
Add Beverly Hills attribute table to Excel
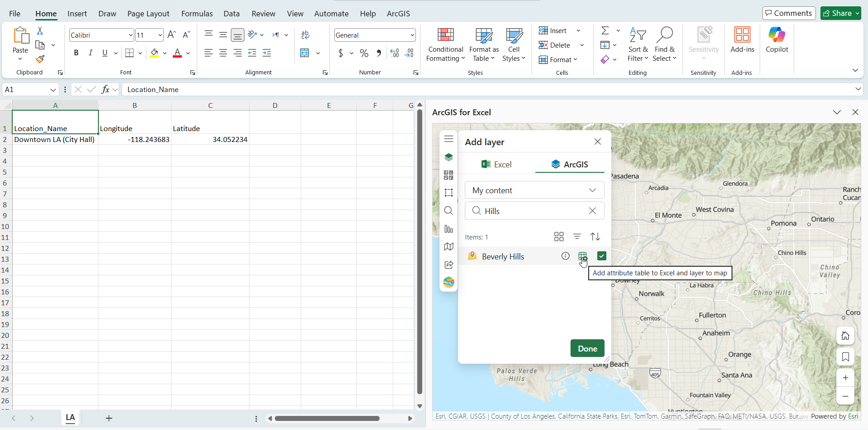pos(583,256)
